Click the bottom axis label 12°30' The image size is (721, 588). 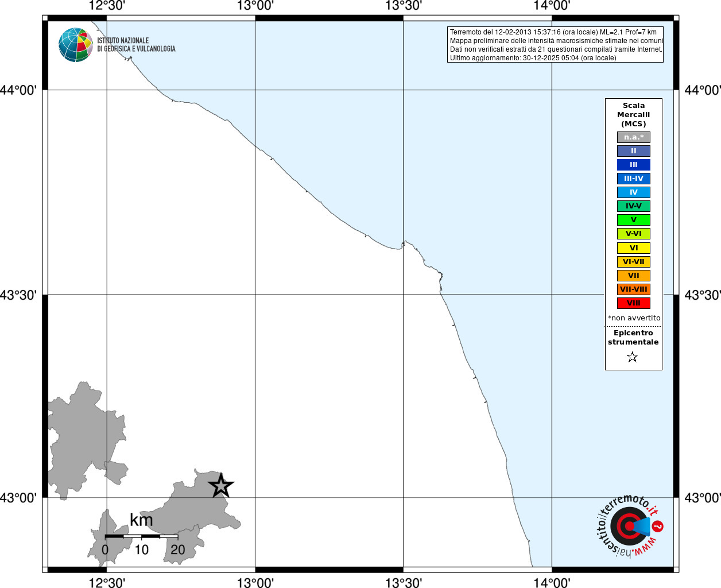click(107, 582)
